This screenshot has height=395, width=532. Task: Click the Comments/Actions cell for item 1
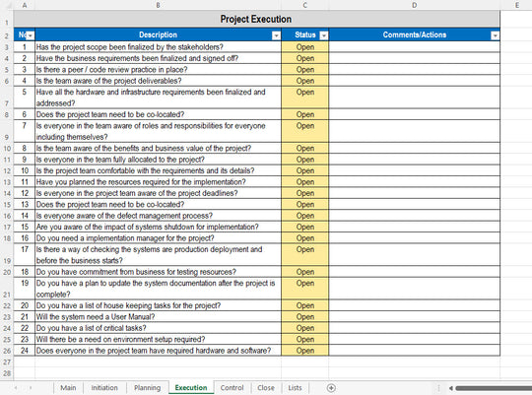tap(414, 47)
